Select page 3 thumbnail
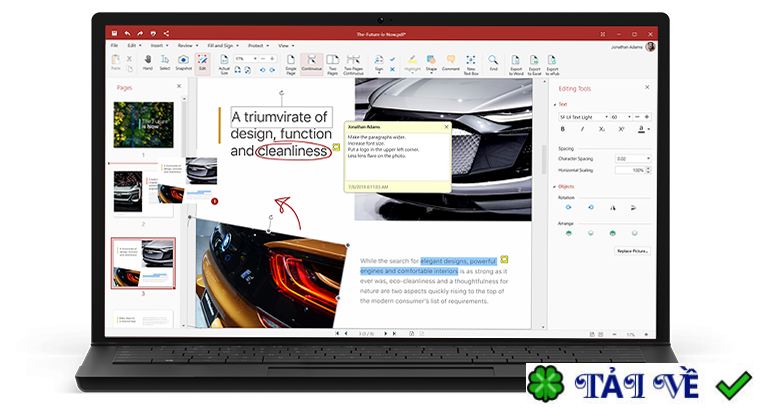Screen dimensions: 760x410 point(143,263)
